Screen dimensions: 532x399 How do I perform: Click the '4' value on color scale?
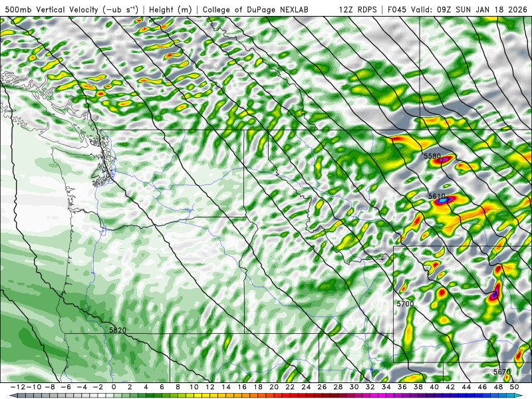(x=146, y=387)
